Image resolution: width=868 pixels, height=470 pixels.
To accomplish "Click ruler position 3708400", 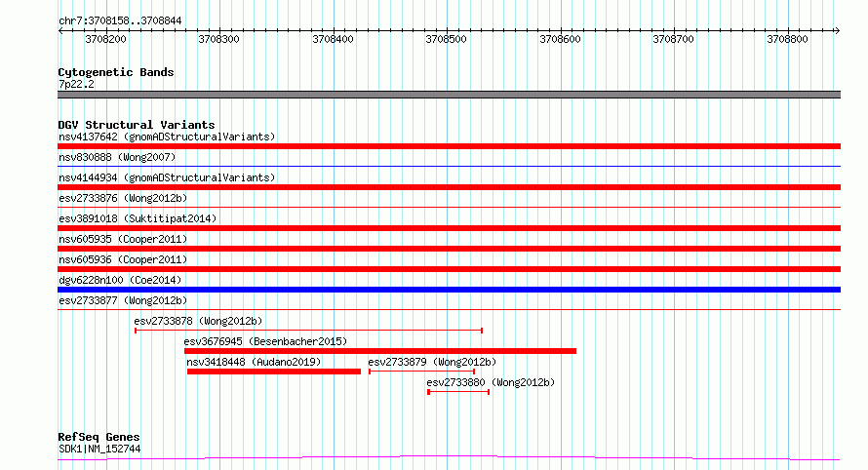I will [x=333, y=39].
